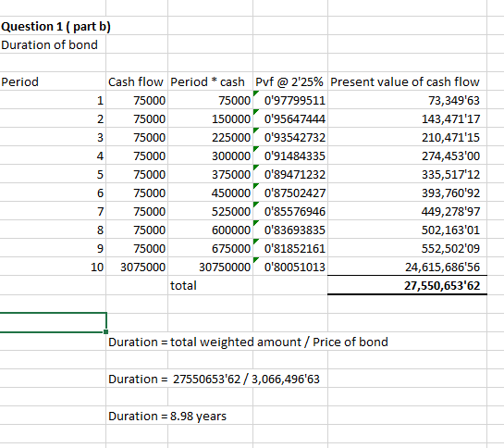The width and height of the screenshot is (504, 448).
Task: Select the cell showing 552,502'09
Action: tap(407, 248)
